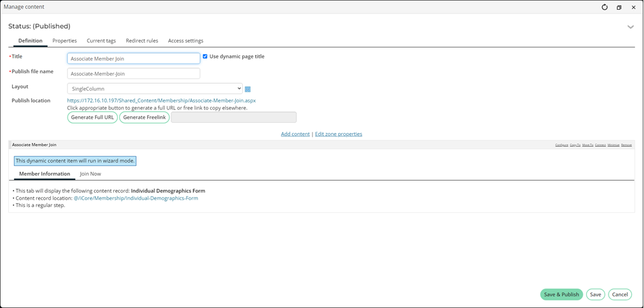This screenshot has height=308, width=644.
Task: Select the Member Information wizard tab
Action: (x=45, y=174)
